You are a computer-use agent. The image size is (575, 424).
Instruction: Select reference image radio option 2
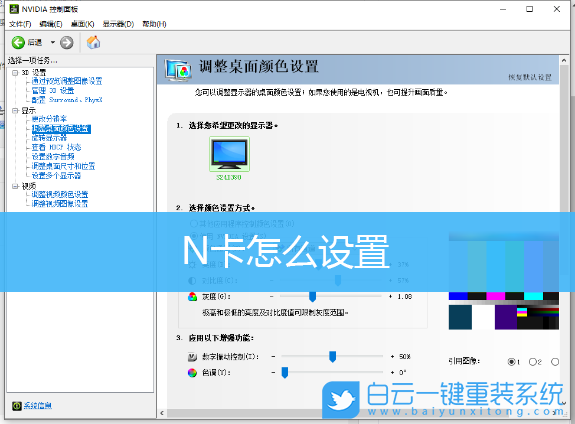click(533, 362)
